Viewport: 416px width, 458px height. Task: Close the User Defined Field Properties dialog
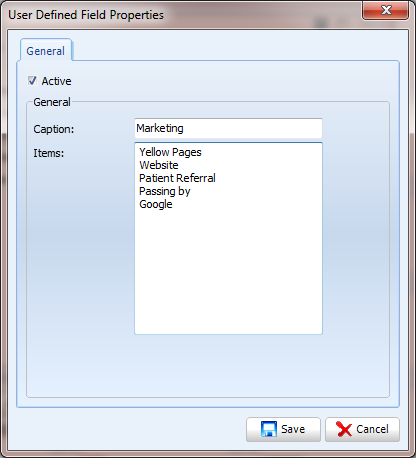(x=386, y=10)
